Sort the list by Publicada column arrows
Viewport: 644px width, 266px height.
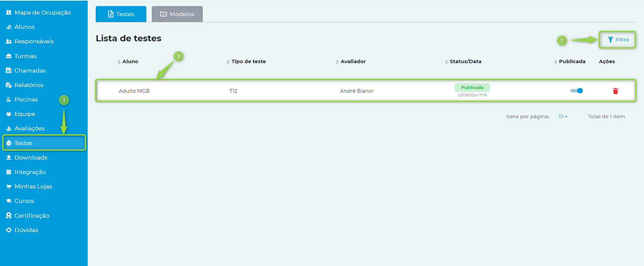(x=555, y=62)
